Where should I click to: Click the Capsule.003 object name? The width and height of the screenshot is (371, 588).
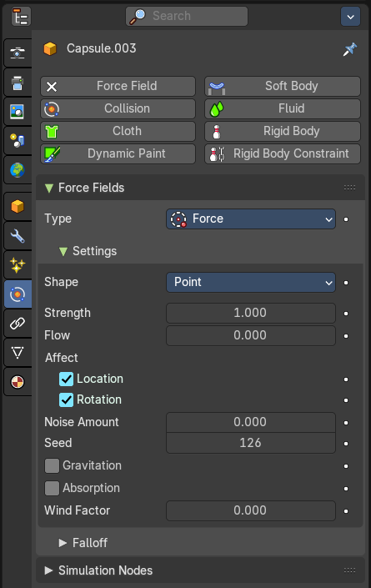(101, 48)
